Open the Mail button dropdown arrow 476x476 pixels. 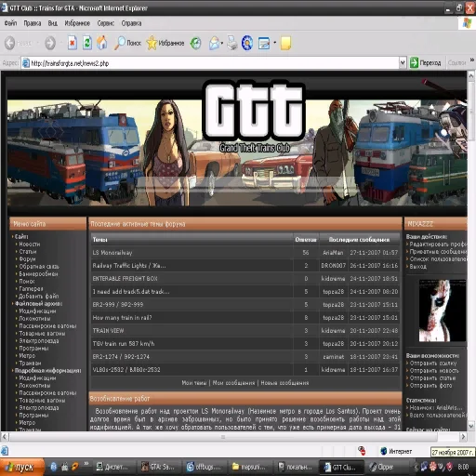[222, 43]
